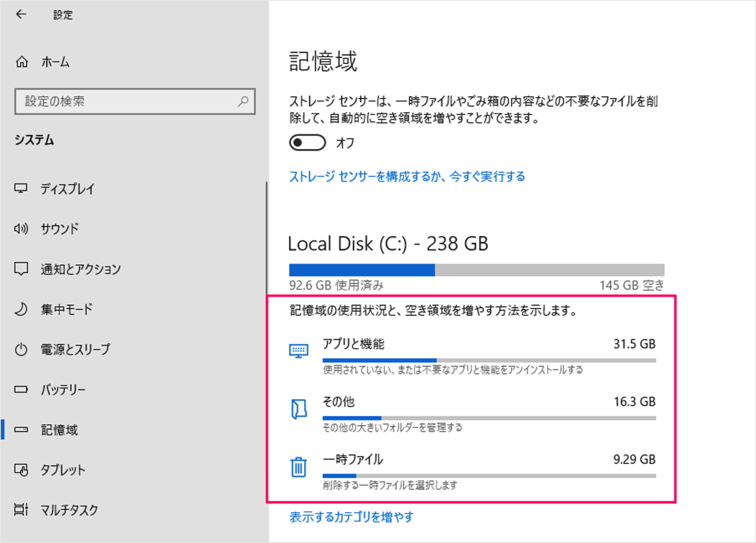Select the バッテリー (Battery) icon
Image resolution: width=756 pixels, height=543 pixels.
21,389
